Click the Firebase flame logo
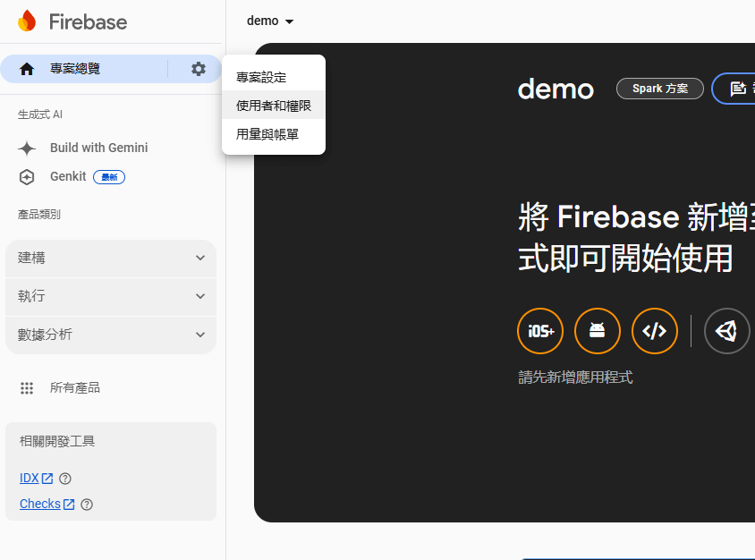The width and height of the screenshot is (755, 560). (28, 21)
